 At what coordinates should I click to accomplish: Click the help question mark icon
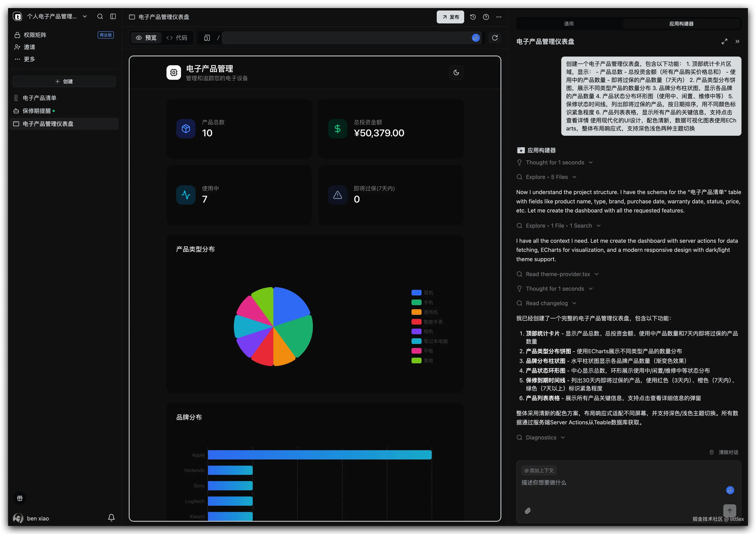486,17
